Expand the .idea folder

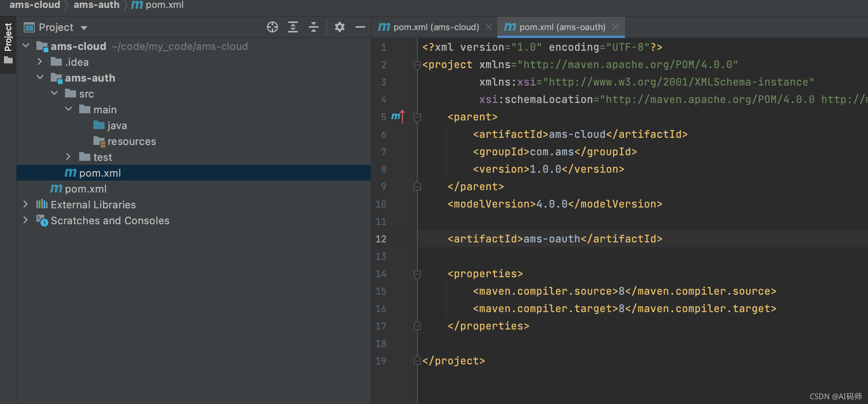(40, 62)
